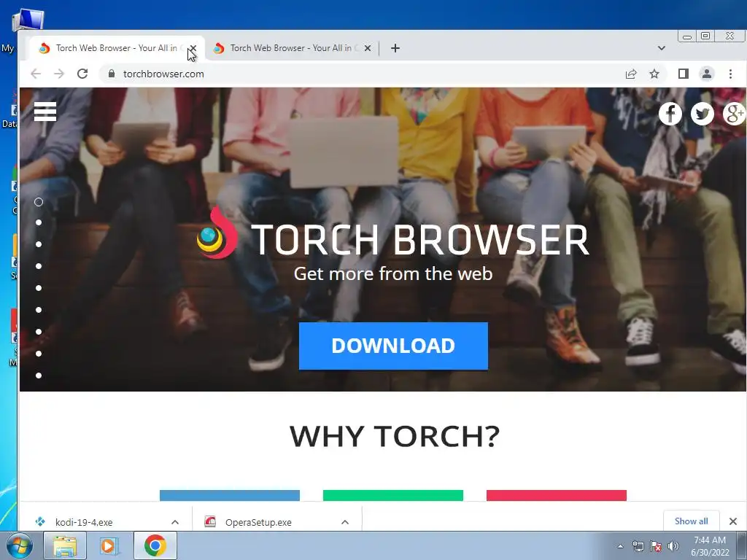Click the blue DOWNLOAD button
This screenshot has width=747, height=560.
393,346
